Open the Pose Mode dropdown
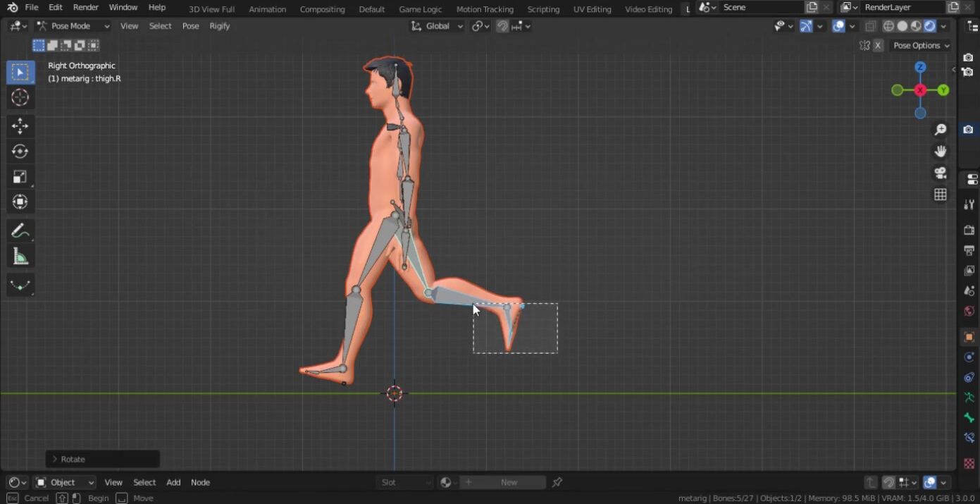This screenshot has width=980, height=504. click(73, 26)
